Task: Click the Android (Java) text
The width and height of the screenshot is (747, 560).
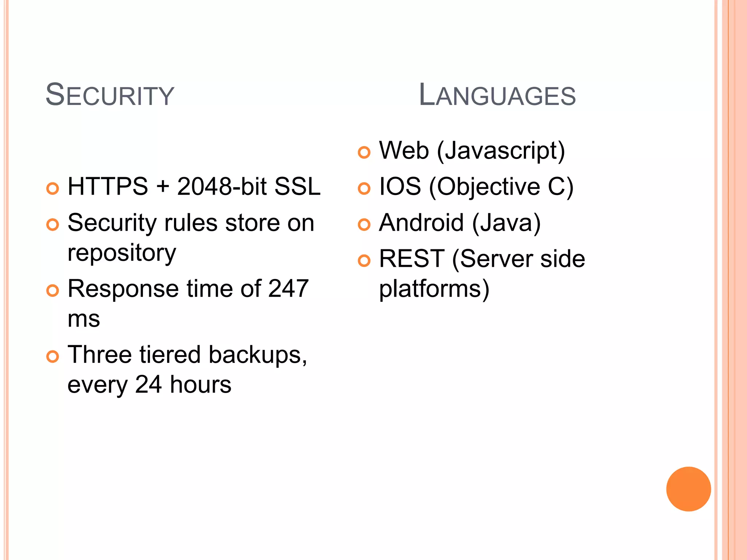Action: [460, 223]
